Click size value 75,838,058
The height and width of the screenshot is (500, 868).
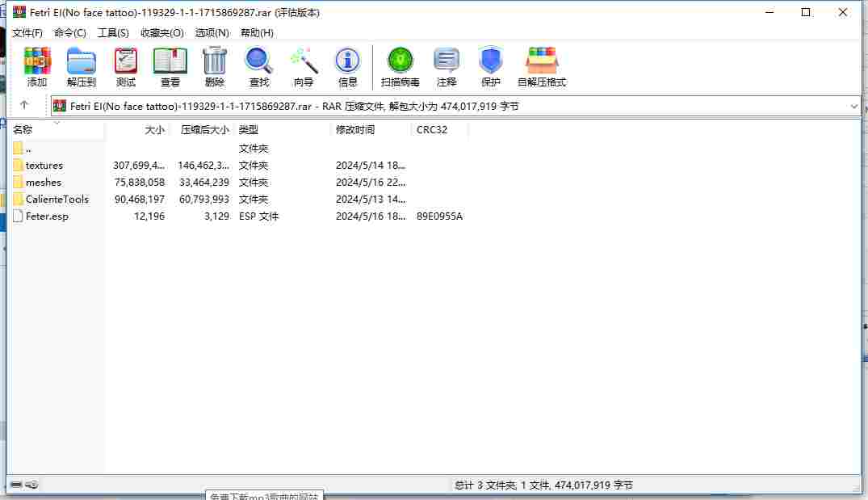tap(140, 183)
